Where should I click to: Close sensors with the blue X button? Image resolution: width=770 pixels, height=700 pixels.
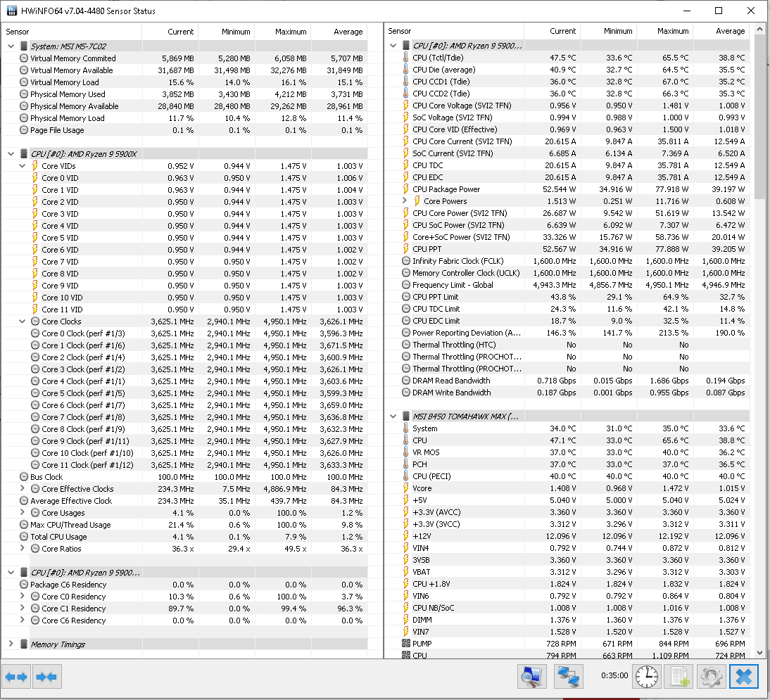[x=744, y=677]
